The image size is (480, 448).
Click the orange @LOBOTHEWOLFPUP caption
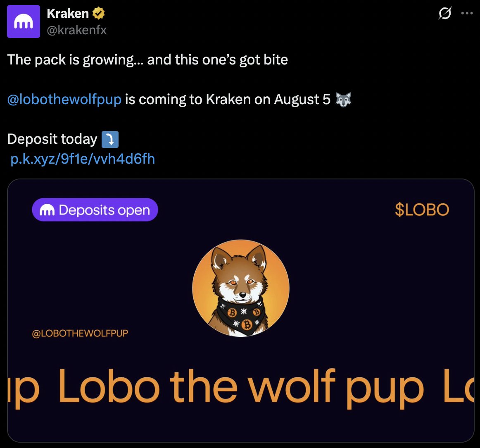[80, 333]
